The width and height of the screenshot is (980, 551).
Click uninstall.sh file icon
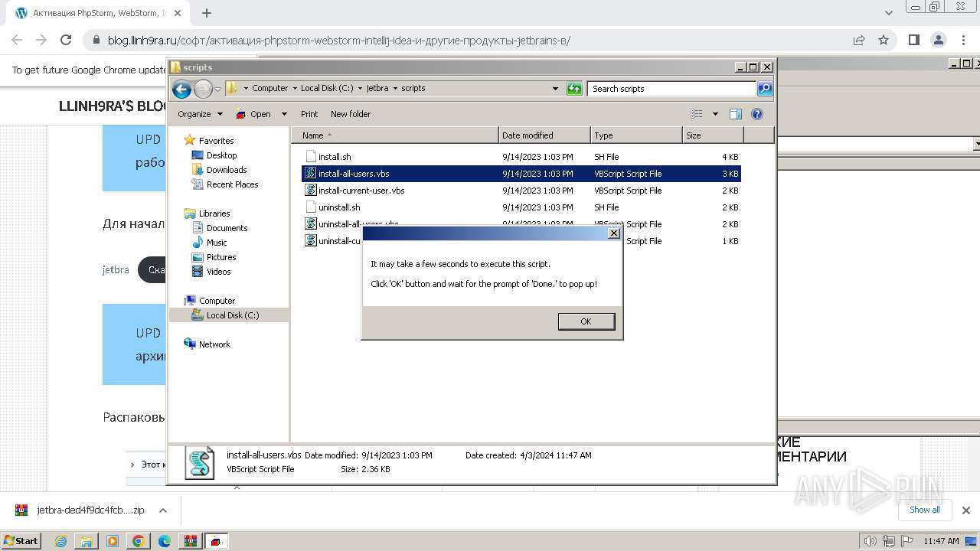[x=310, y=207]
